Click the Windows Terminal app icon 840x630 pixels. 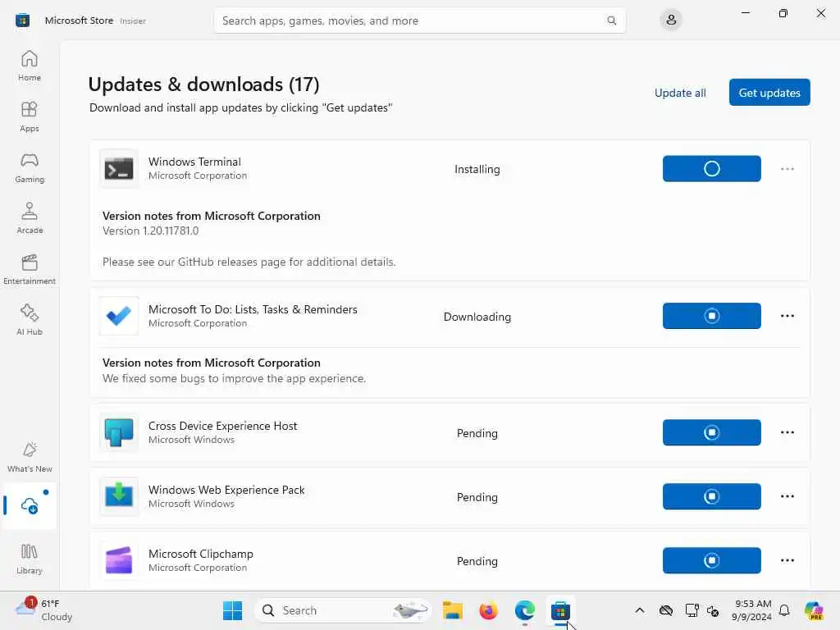(x=119, y=169)
